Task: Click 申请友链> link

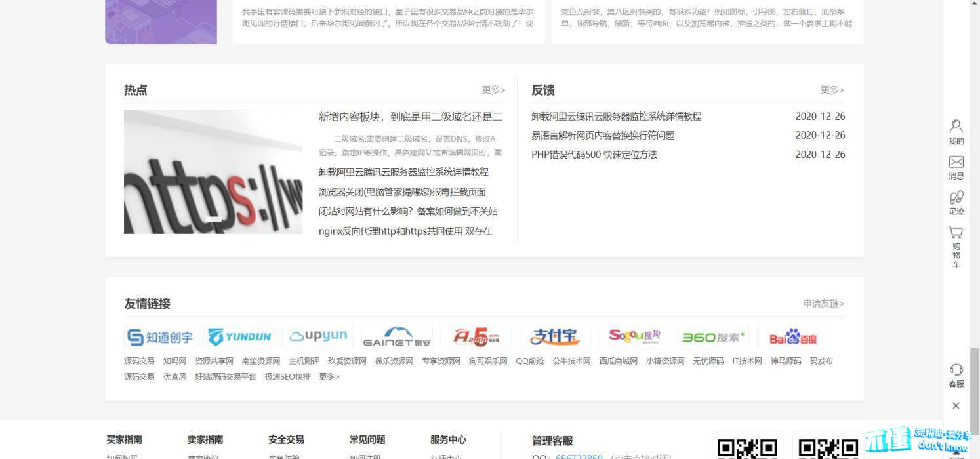Action: coord(824,304)
